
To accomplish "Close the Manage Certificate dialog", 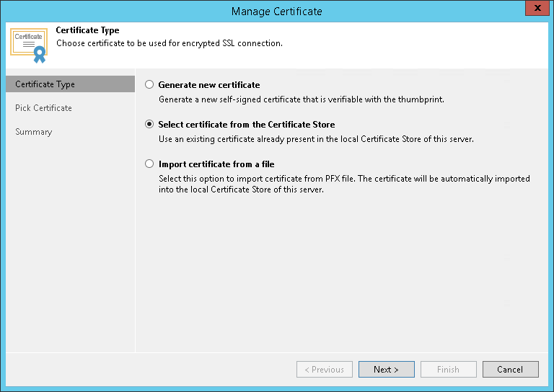I will [x=535, y=10].
